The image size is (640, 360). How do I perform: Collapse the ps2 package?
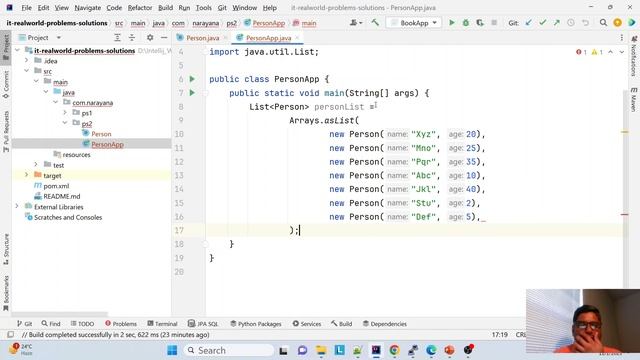coord(65,123)
